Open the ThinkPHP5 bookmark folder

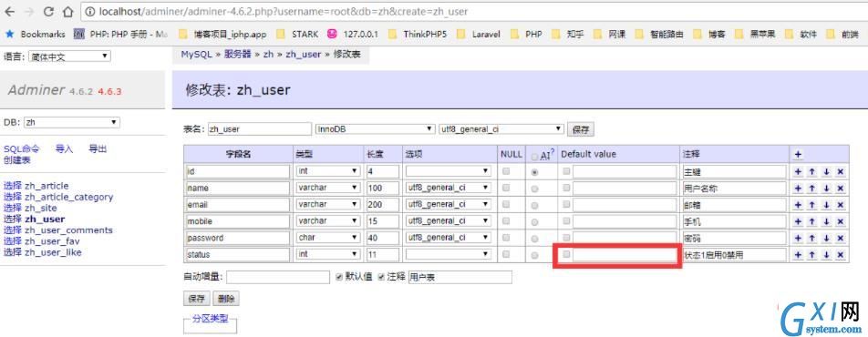(x=418, y=35)
